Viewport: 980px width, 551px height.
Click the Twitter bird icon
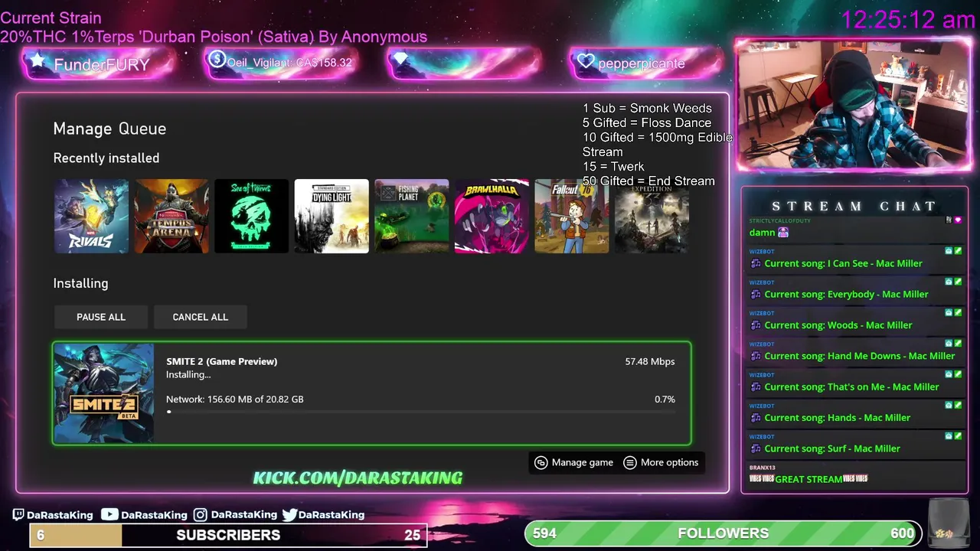pos(289,515)
